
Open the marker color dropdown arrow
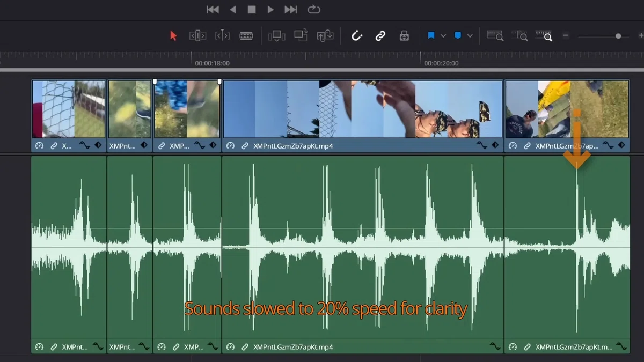click(x=470, y=36)
